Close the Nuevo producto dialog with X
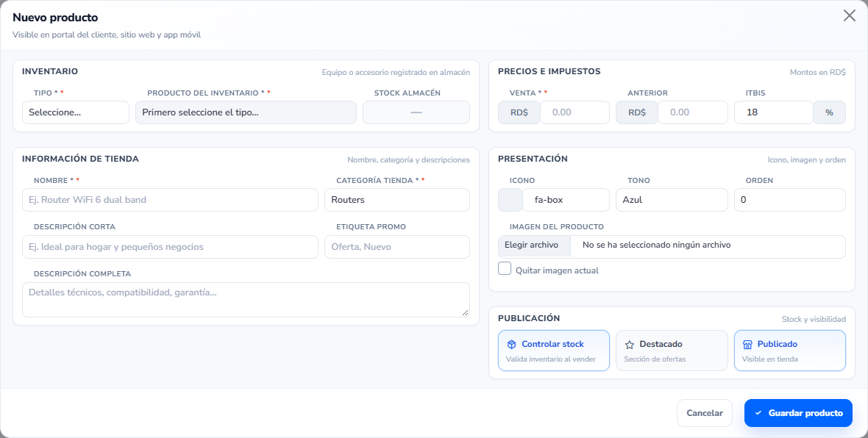 849,15
